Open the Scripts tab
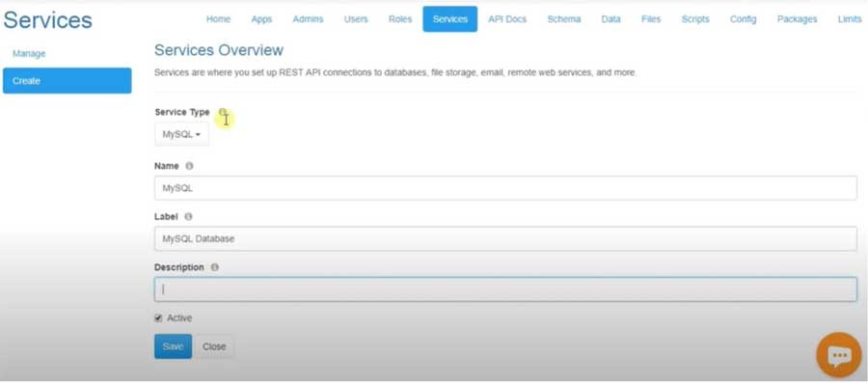The height and width of the screenshot is (383, 868). (695, 19)
